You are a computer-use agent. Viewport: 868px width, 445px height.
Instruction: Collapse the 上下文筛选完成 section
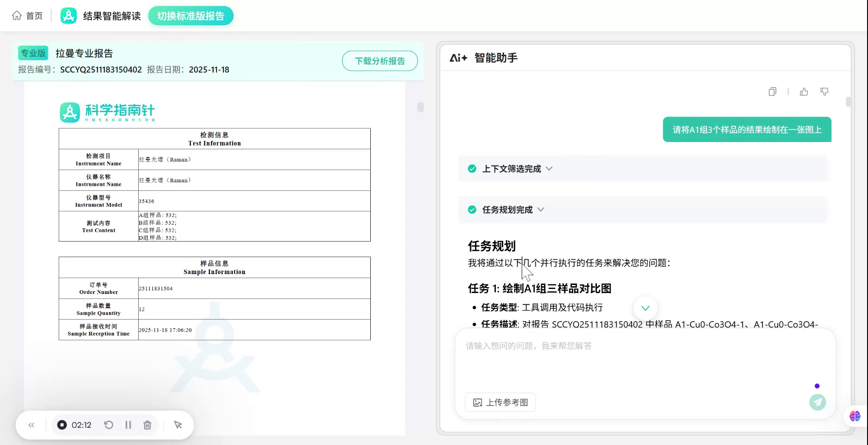(550, 168)
